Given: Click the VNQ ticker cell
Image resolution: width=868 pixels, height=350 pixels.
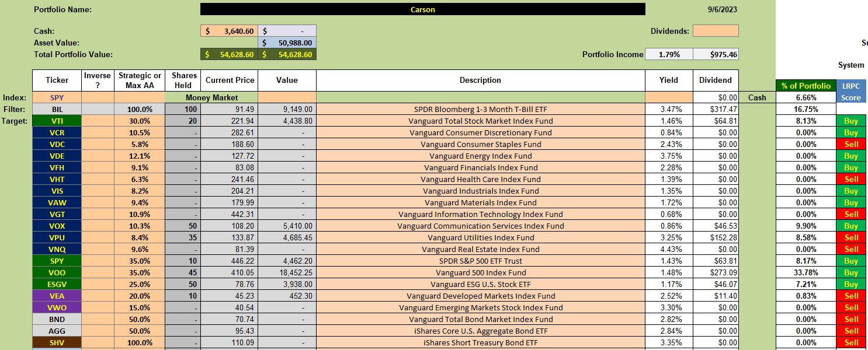Looking at the screenshot, I should click(x=57, y=249).
